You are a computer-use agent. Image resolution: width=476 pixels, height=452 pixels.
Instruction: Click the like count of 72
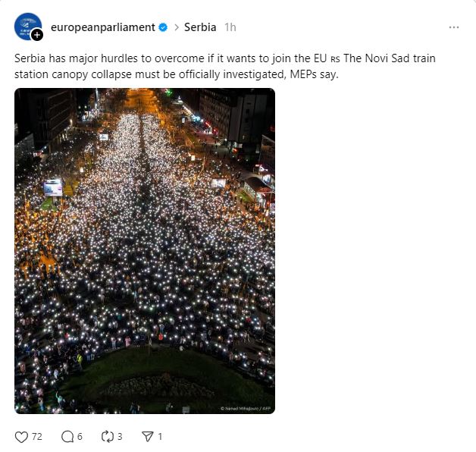pyautogui.click(x=37, y=437)
